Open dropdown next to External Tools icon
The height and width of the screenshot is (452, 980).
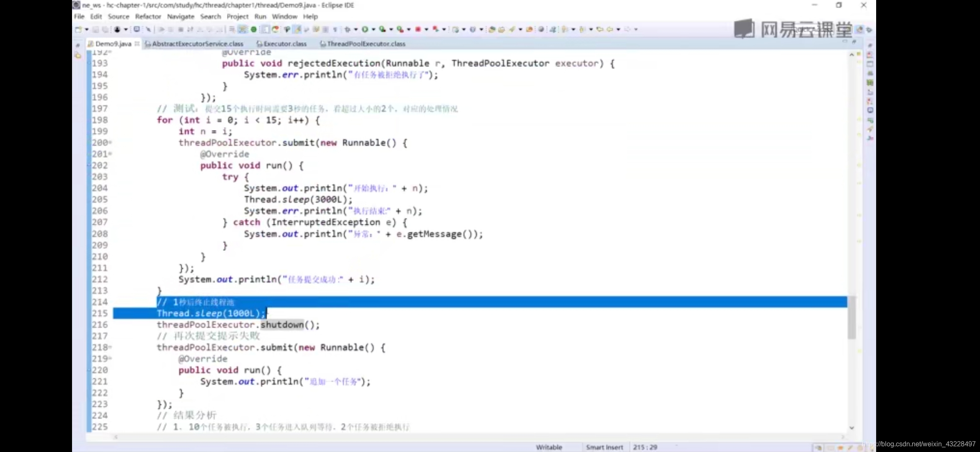(x=408, y=29)
